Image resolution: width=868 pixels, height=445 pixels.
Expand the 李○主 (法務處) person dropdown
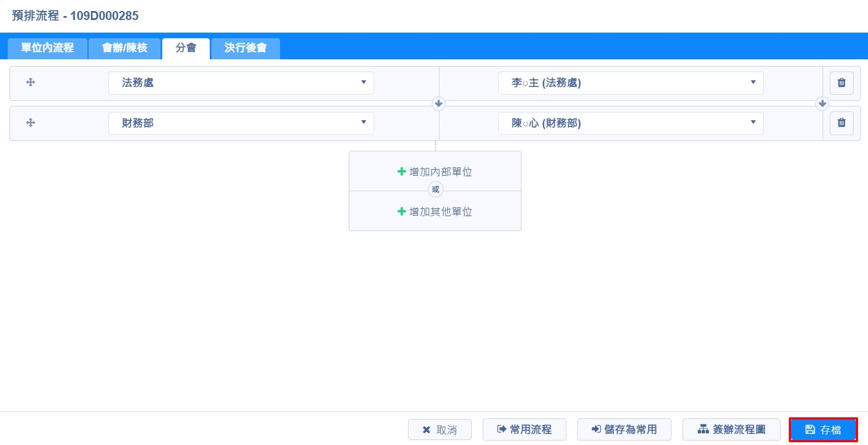click(631, 83)
